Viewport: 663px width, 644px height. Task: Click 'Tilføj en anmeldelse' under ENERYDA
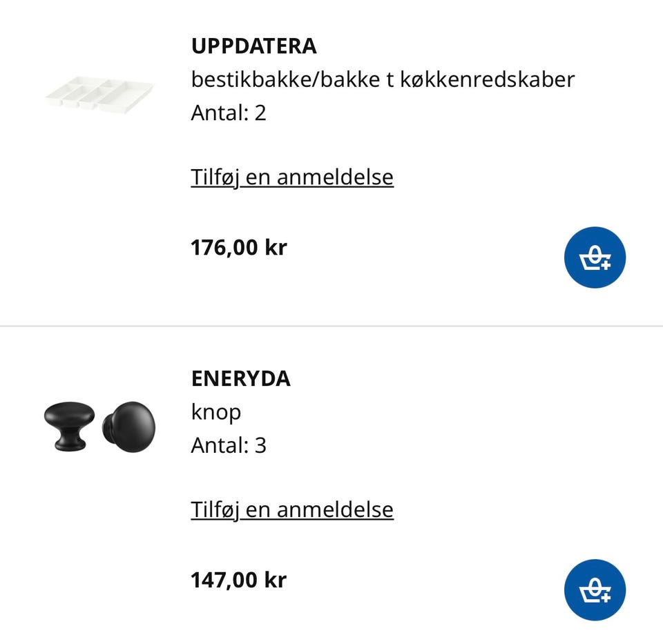292,509
